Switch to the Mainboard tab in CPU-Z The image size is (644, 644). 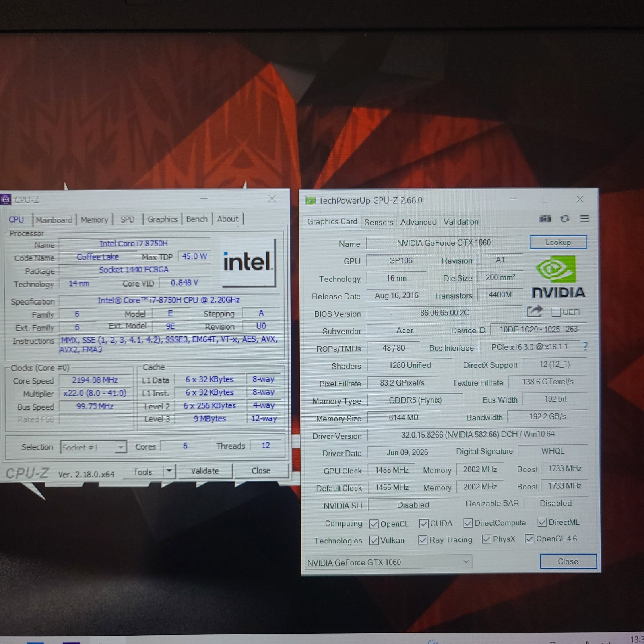[x=54, y=220]
